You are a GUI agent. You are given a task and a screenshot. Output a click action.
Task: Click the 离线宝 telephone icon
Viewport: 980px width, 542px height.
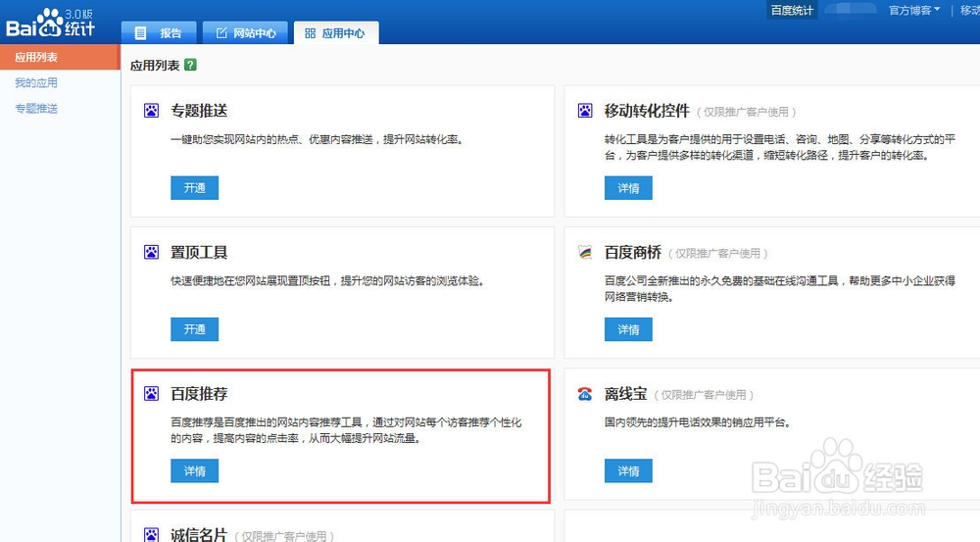click(x=585, y=394)
